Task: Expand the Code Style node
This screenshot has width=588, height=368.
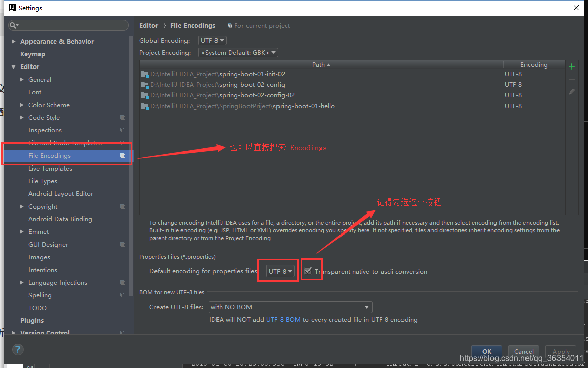Action: pyautogui.click(x=22, y=118)
